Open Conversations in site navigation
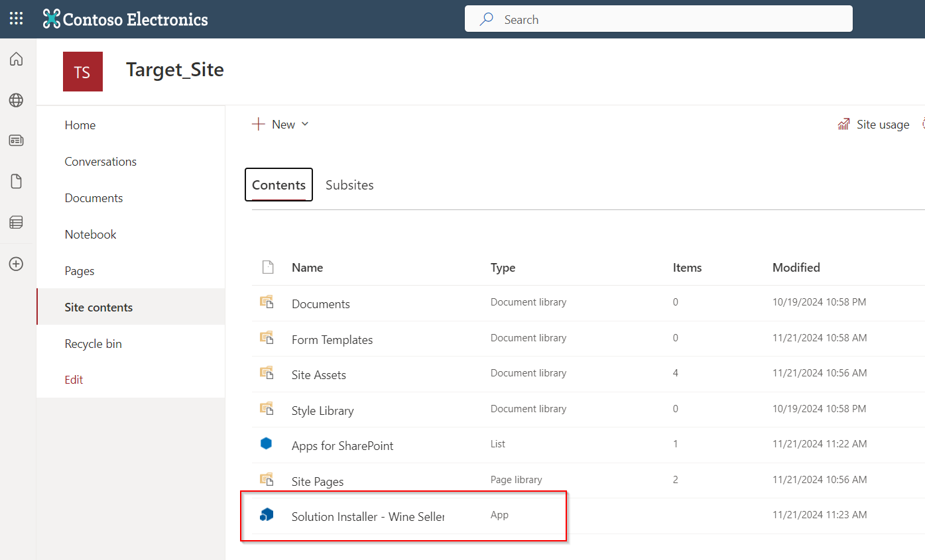The image size is (925, 560). (101, 162)
